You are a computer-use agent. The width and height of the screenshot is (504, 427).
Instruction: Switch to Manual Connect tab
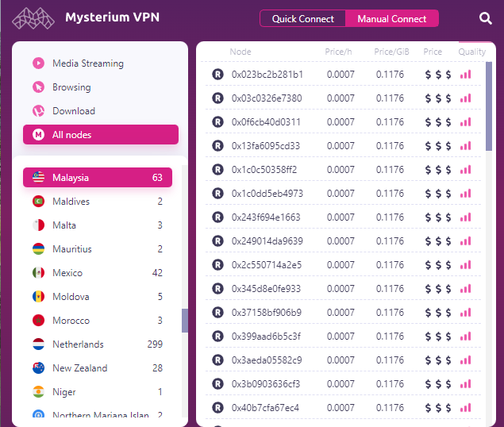click(392, 18)
